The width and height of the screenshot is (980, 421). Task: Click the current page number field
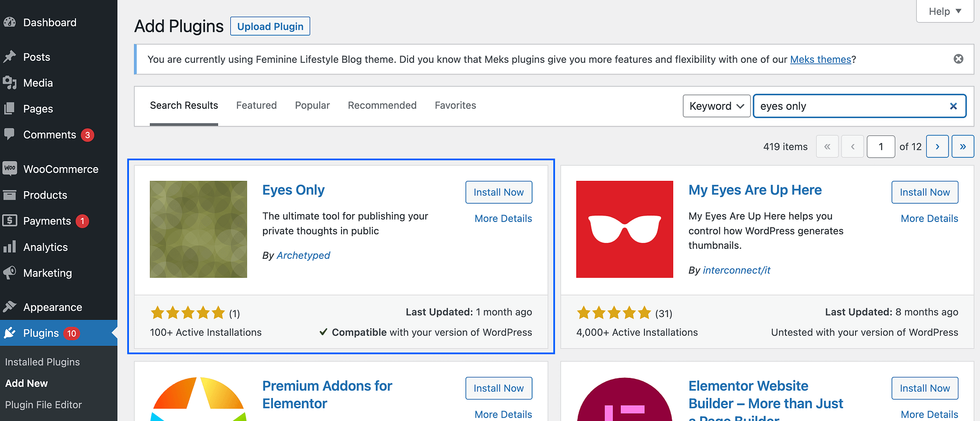[881, 147]
